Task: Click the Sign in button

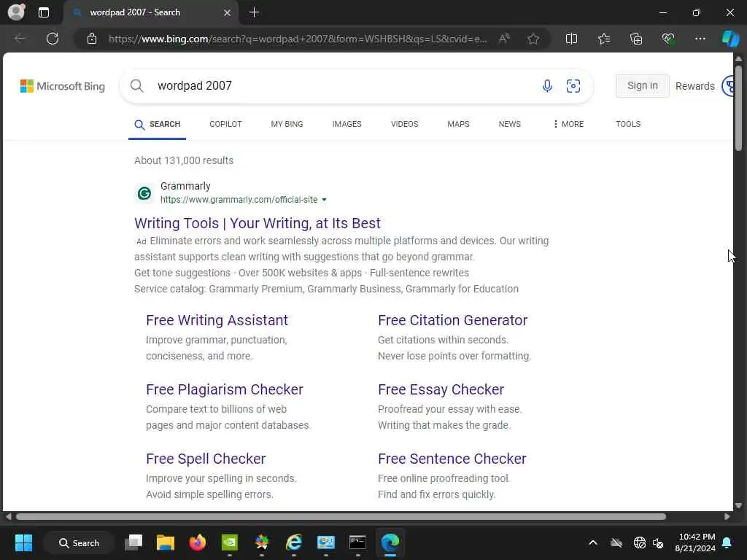Action: pos(642,86)
